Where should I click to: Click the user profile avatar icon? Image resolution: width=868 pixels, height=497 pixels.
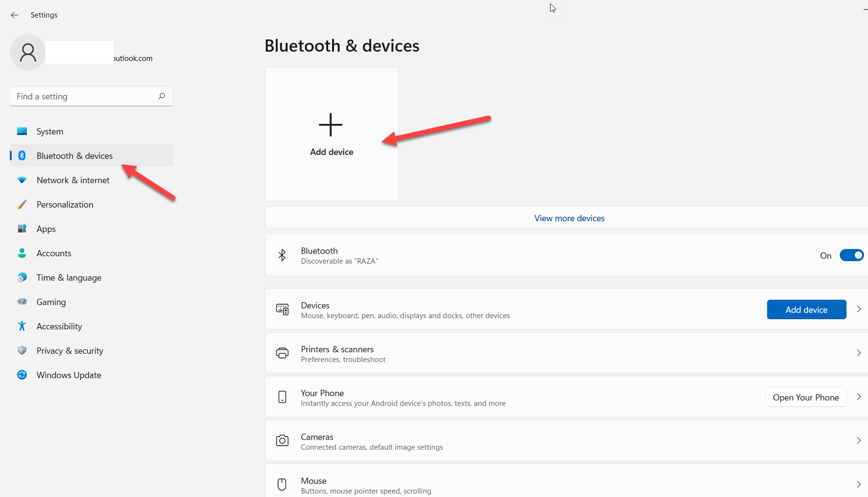(28, 53)
